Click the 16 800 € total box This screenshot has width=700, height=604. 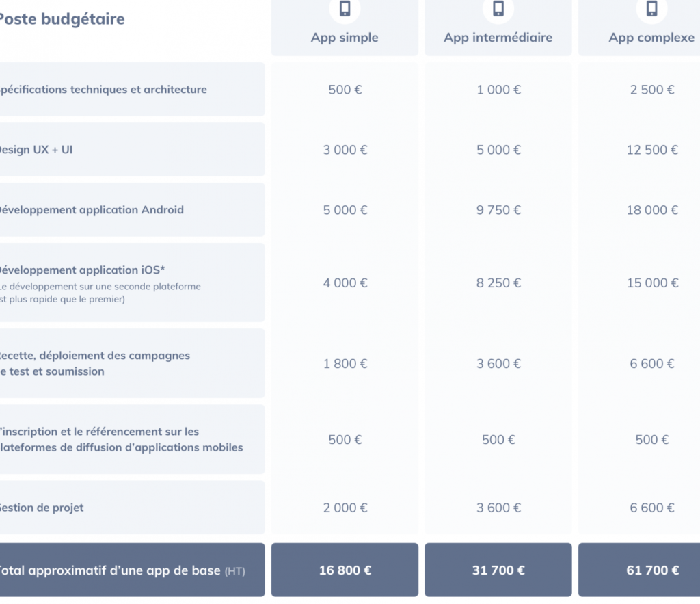345,570
